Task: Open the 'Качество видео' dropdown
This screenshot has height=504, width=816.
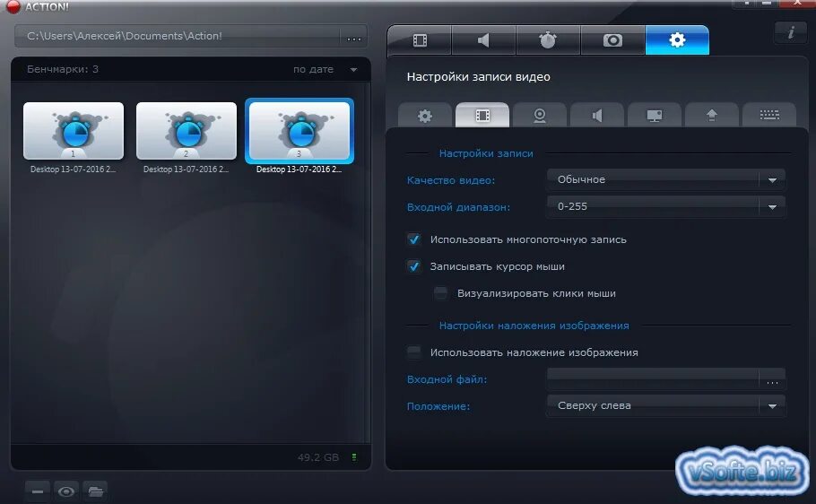Action: (x=665, y=179)
